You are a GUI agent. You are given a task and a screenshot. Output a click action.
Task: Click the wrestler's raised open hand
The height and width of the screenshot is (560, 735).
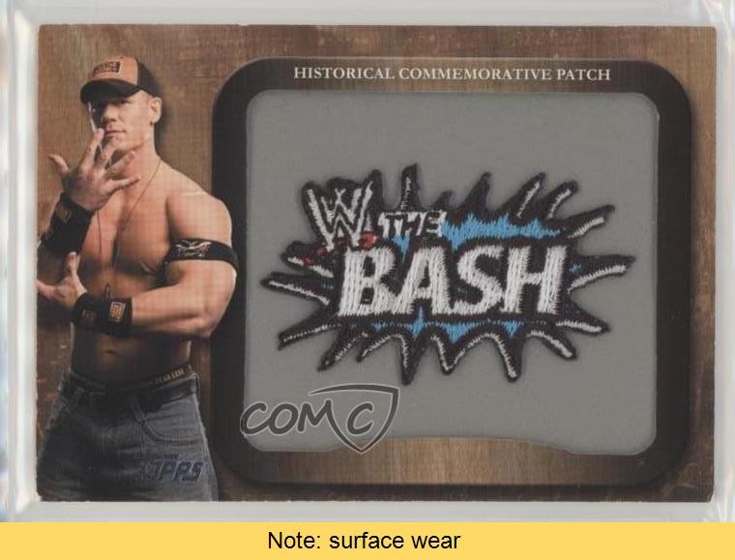click(x=94, y=171)
